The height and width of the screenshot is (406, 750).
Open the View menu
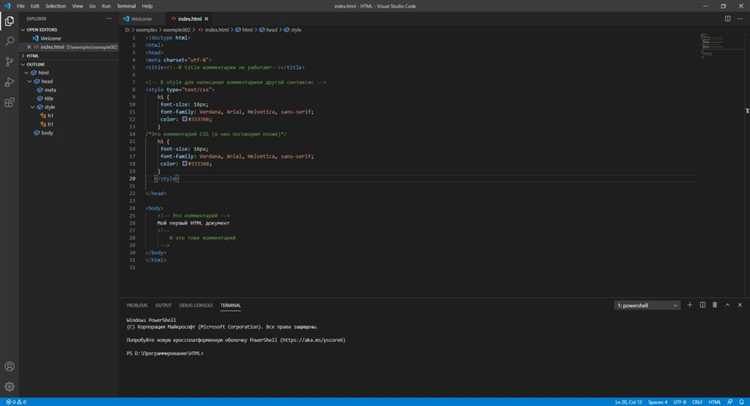[x=77, y=6]
